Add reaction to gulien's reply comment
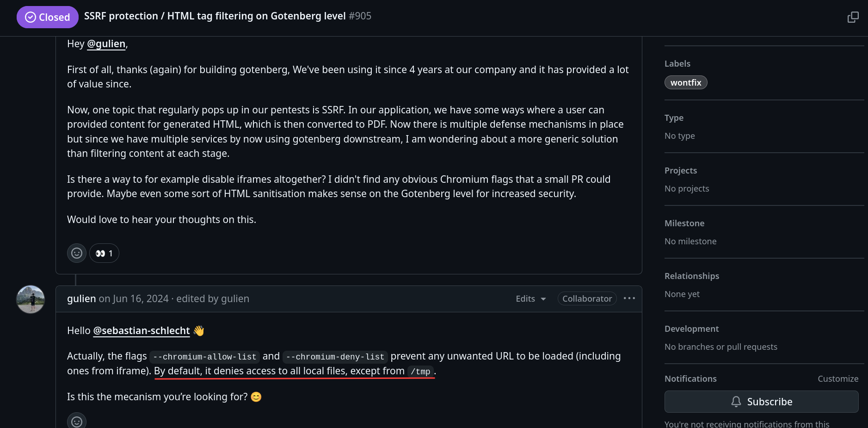 point(77,421)
